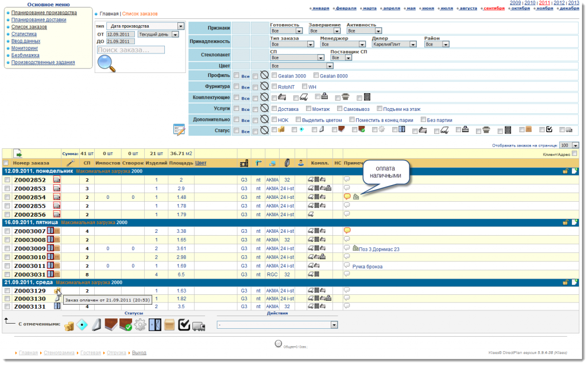Click the profile column header icon

pos(243,163)
